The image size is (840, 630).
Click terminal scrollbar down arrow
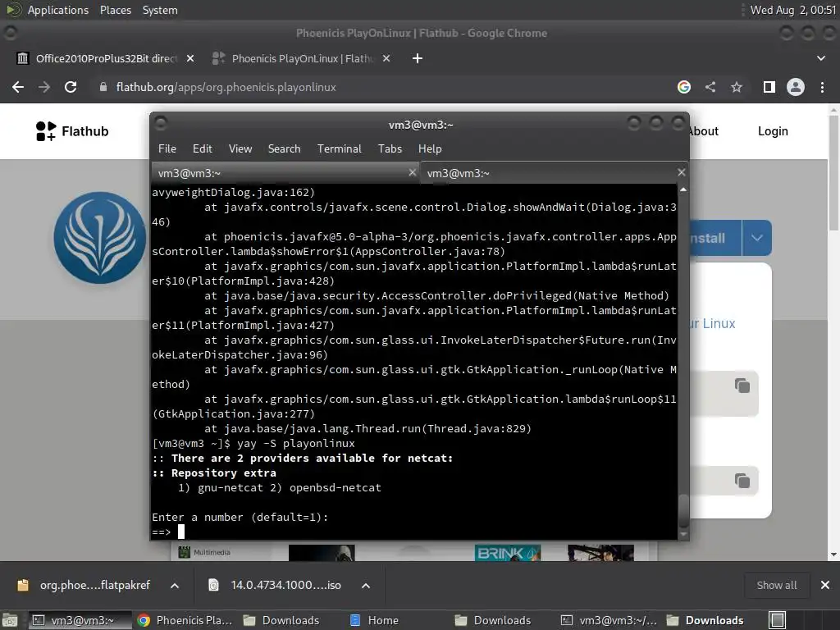(x=683, y=534)
